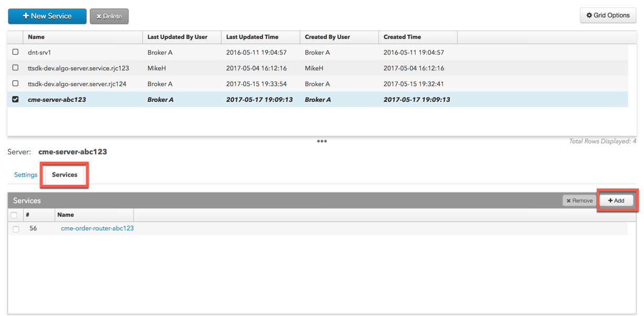Click the New Service button

(x=47, y=16)
